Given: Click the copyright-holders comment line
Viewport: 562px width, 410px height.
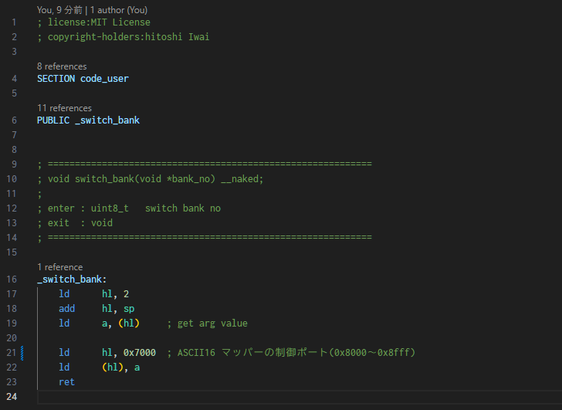Looking at the screenshot, I should pos(123,37).
